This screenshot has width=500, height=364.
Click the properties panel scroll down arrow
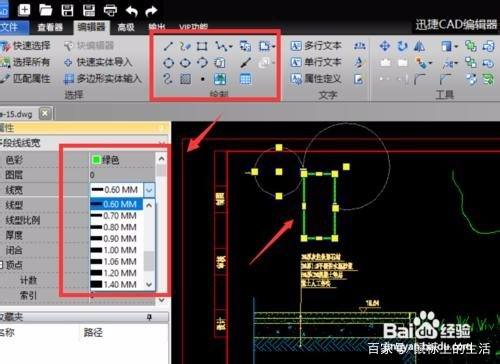tap(162, 300)
